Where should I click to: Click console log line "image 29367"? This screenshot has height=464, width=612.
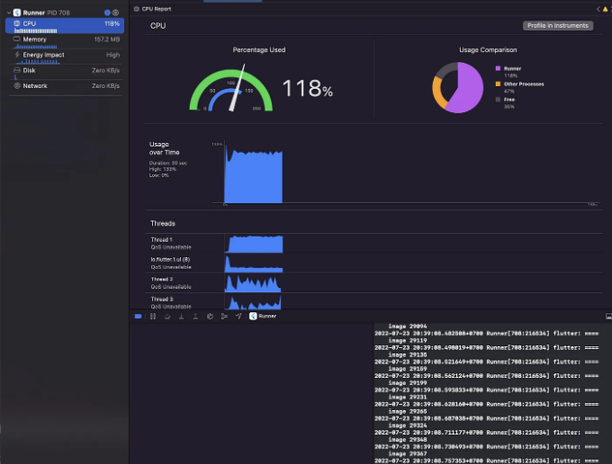pyautogui.click(x=407, y=454)
